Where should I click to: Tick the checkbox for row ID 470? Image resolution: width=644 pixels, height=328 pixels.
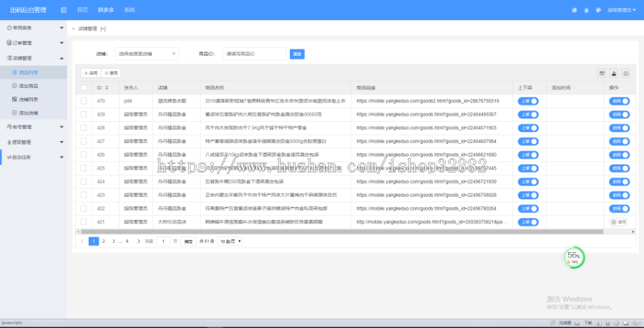pos(84,101)
